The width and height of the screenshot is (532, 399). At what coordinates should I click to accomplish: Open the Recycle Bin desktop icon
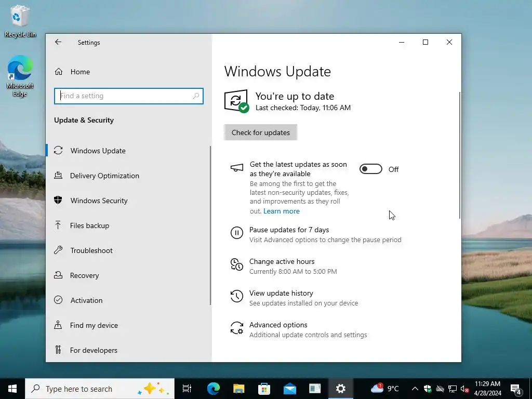[20, 21]
